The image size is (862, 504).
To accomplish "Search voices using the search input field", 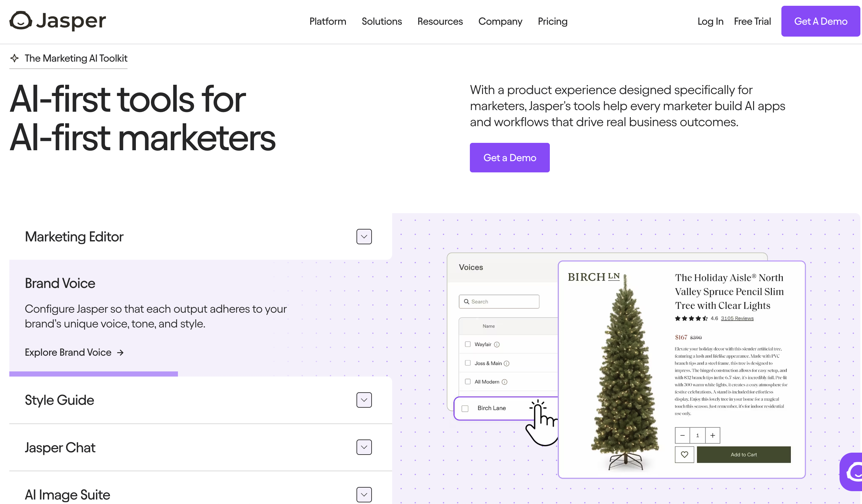I will (x=501, y=301).
